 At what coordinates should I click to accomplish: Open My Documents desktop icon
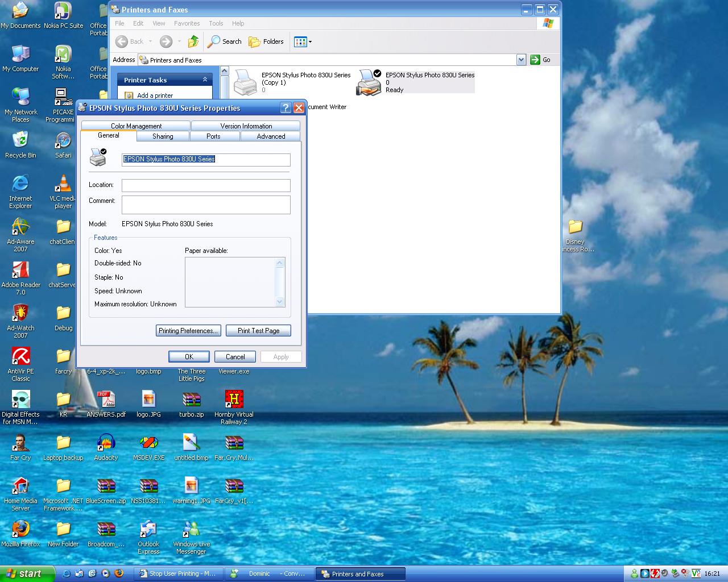tap(20, 15)
